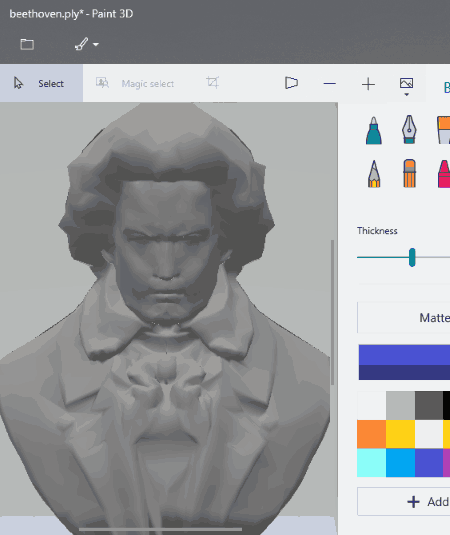Pick the black color swatch

447,405
